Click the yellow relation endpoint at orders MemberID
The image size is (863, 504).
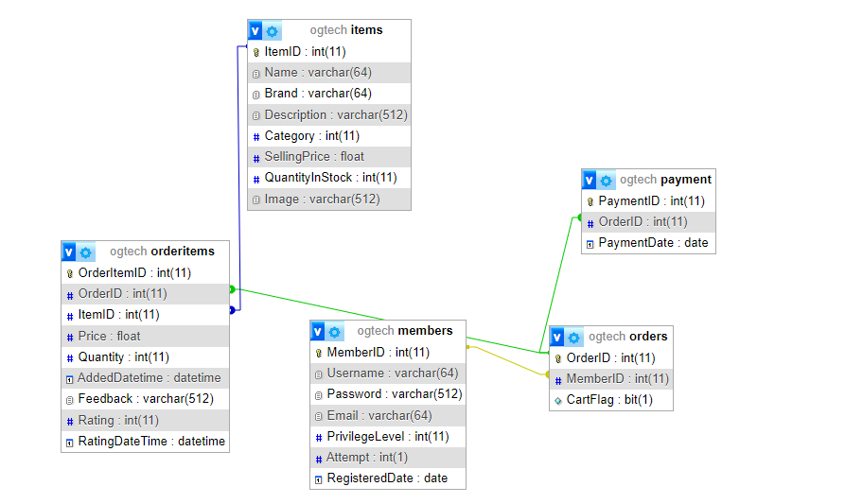547,374
